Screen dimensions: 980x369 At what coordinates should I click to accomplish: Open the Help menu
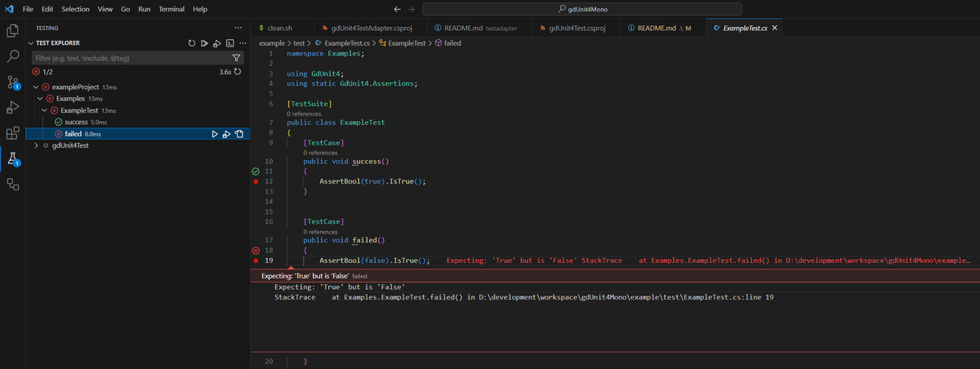pos(200,8)
